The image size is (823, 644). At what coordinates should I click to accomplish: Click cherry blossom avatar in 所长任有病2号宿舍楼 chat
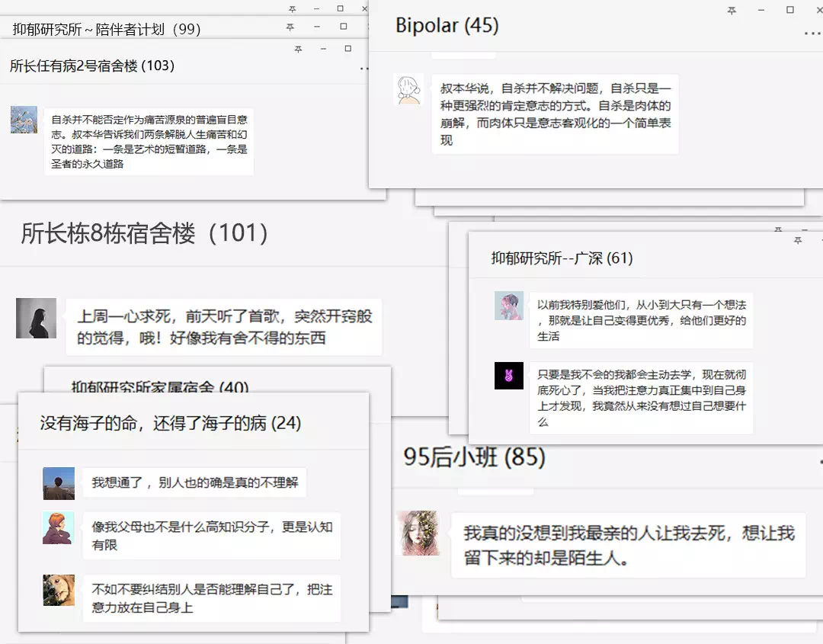pos(24,120)
